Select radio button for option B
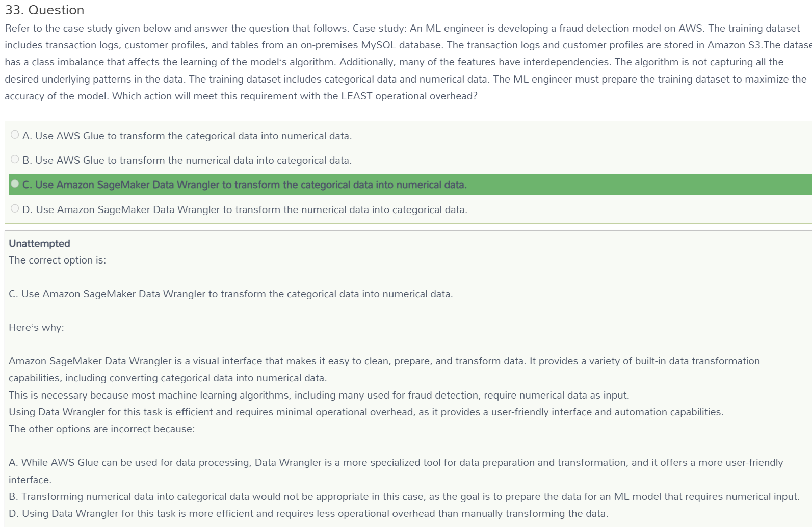 pyautogui.click(x=15, y=159)
